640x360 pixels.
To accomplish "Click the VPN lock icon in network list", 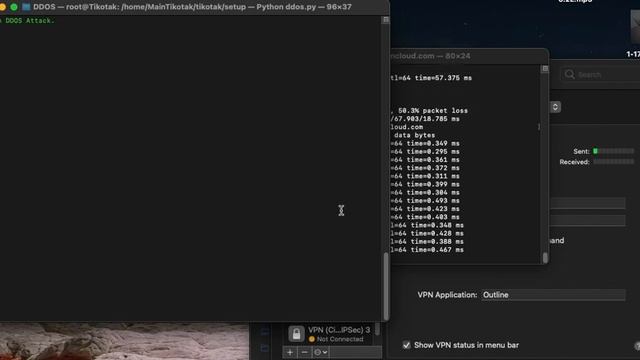I will (x=296, y=334).
